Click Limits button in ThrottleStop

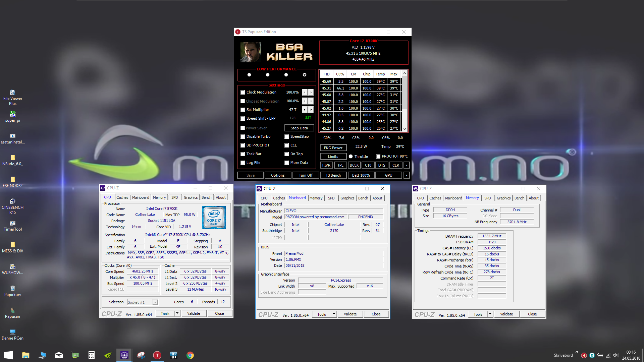[333, 157]
